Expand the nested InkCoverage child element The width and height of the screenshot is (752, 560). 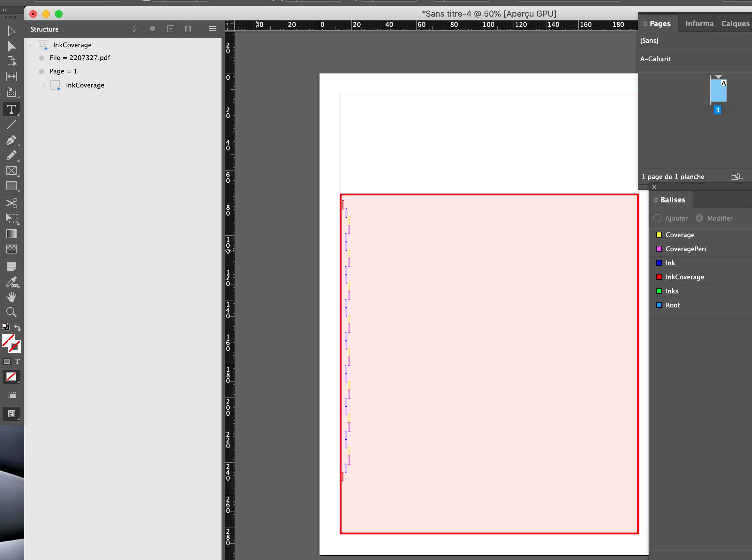pos(44,85)
